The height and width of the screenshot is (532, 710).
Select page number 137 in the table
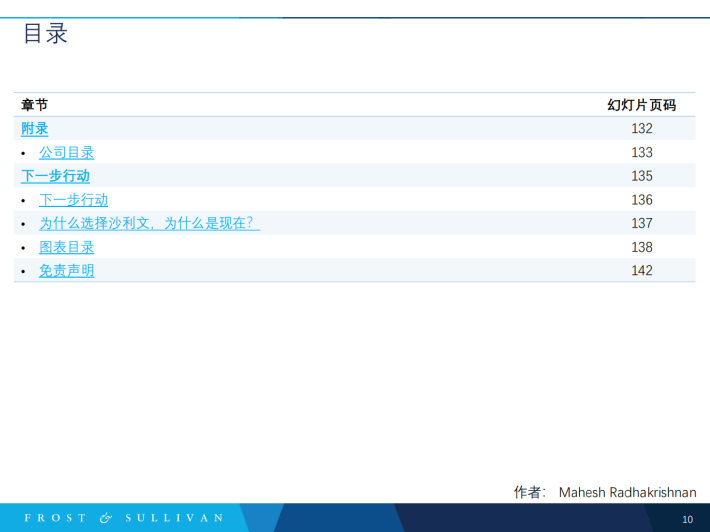(x=641, y=223)
